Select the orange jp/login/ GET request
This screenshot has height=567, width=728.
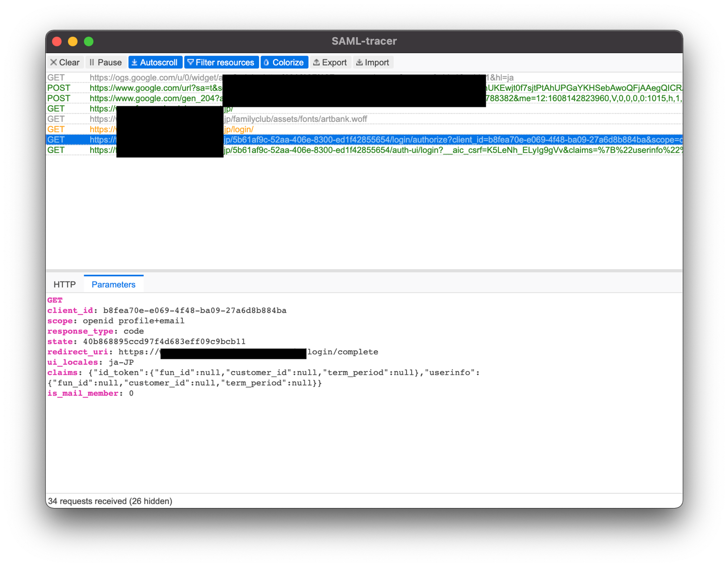click(x=364, y=130)
